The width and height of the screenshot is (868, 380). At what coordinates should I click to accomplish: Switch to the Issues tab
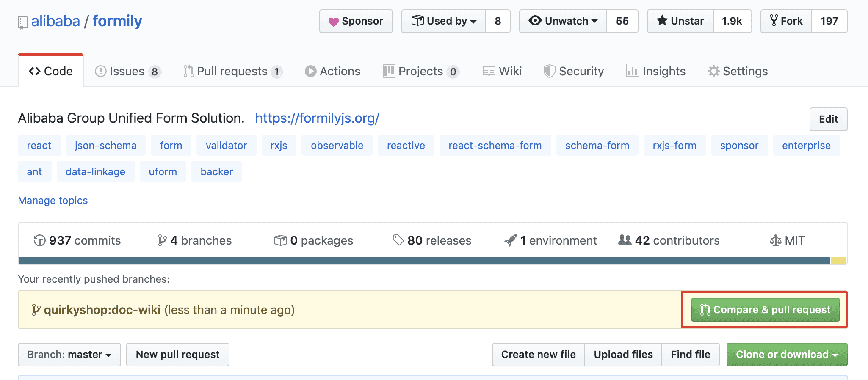tap(127, 72)
